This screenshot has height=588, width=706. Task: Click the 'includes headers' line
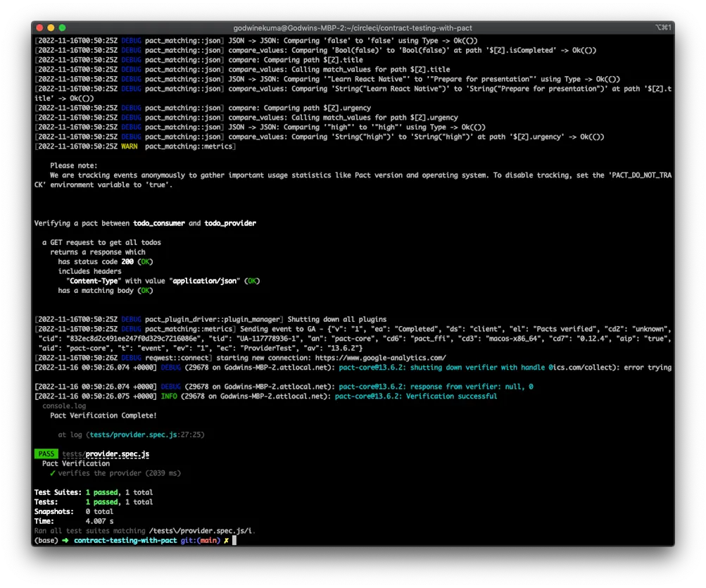(x=89, y=271)
